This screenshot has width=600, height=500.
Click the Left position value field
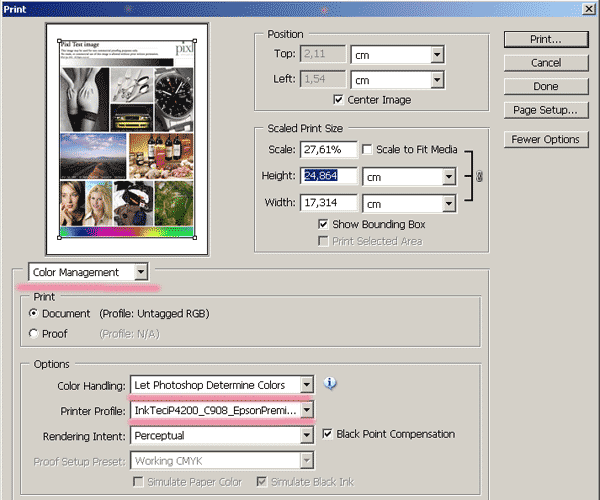pyautogui.click(x=323, y=79)
